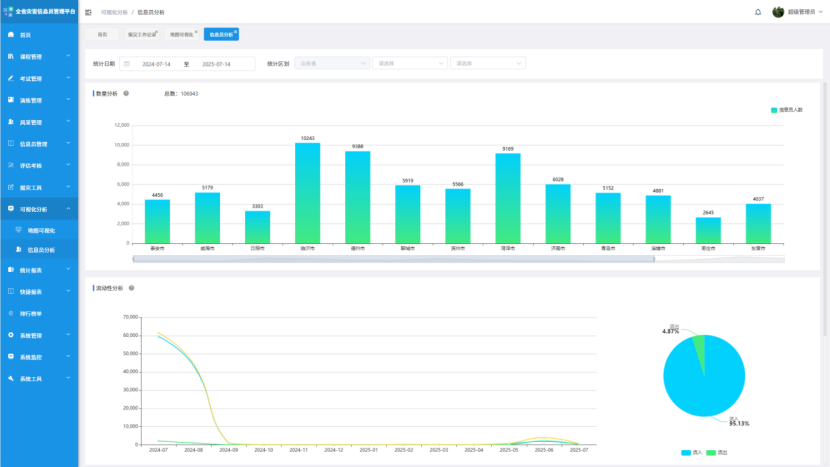
Task: Click the calendar icon in date range
Action: (127, 64)
